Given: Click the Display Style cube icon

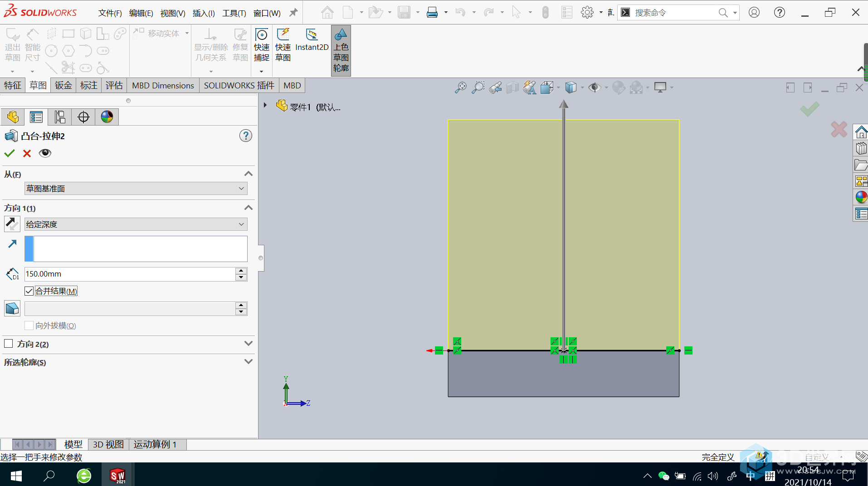Looking at the screenshot, I should 571,87.
